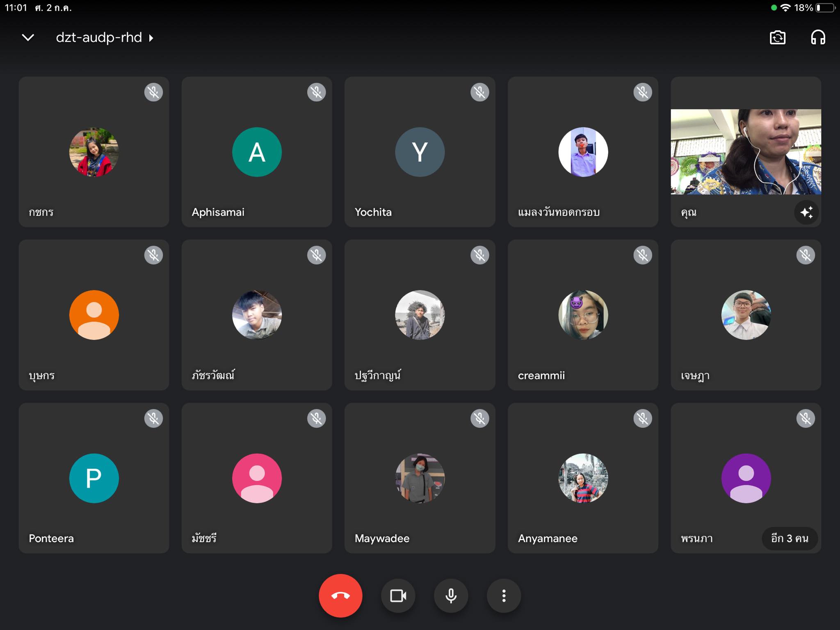Select creammii's profile photo
The height and width of the screenshot is (630, 840).
(583, 315)
